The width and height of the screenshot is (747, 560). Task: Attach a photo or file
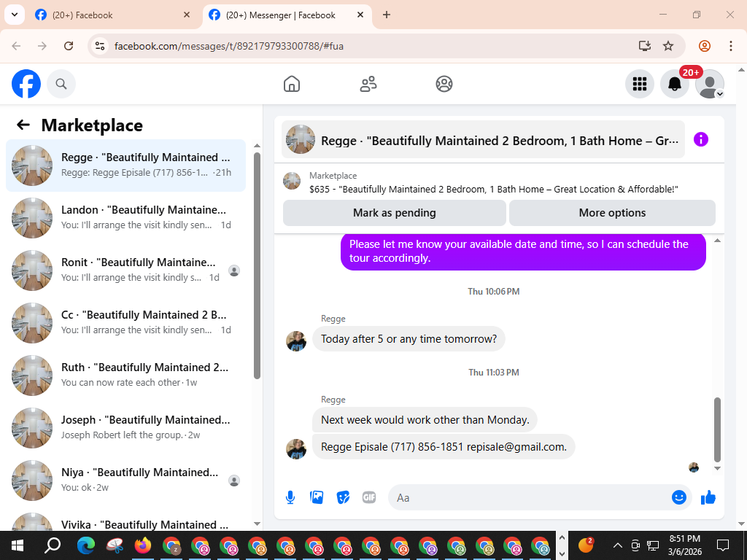coord(317,497)
